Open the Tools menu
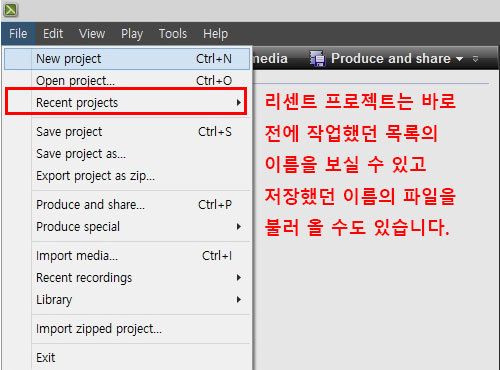 pyautogui.click(x=173, y=34)
